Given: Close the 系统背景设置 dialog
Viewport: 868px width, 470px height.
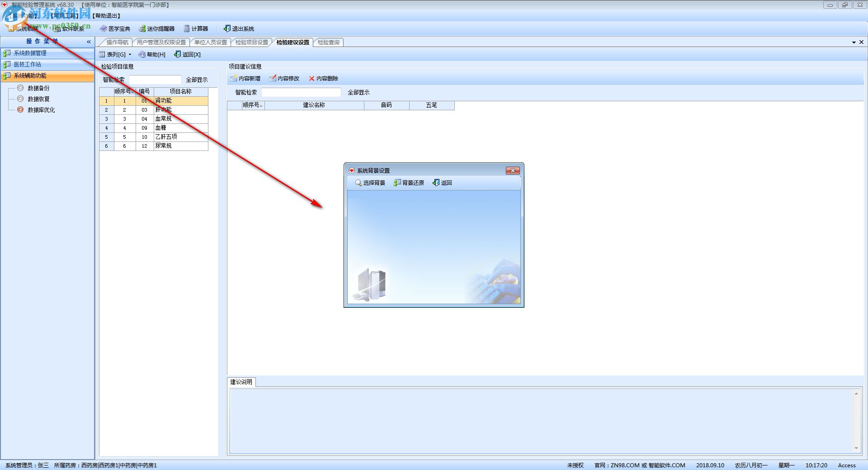Looking at the screenshot, I should 513,170.
